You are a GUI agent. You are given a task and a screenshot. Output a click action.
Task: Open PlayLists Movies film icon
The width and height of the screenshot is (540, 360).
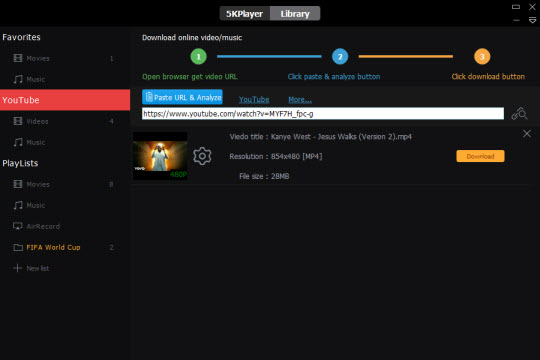click(18, 184)
